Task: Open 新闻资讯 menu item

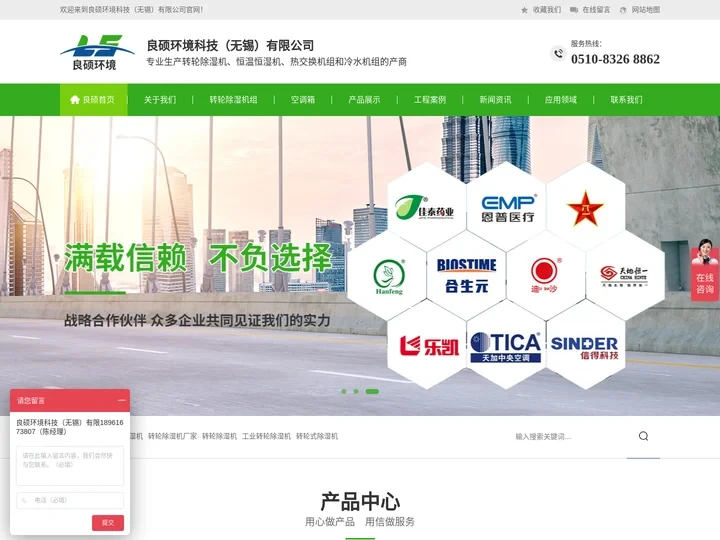Action: (495, 100)
